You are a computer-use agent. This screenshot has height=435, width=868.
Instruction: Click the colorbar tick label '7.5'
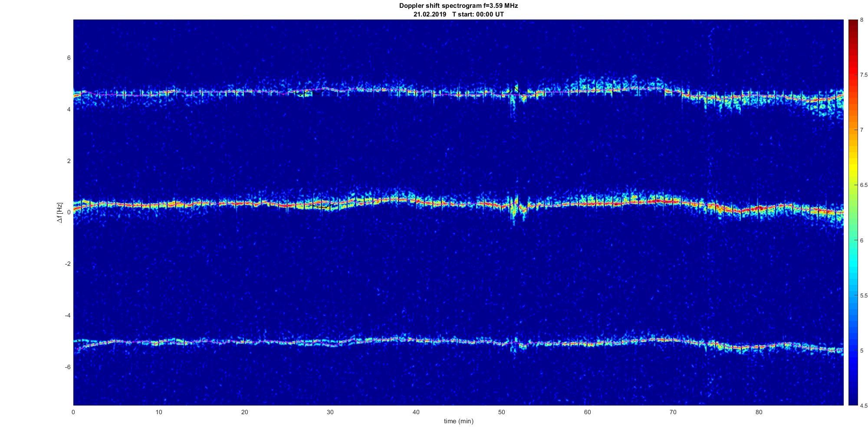tap(864, 75)
